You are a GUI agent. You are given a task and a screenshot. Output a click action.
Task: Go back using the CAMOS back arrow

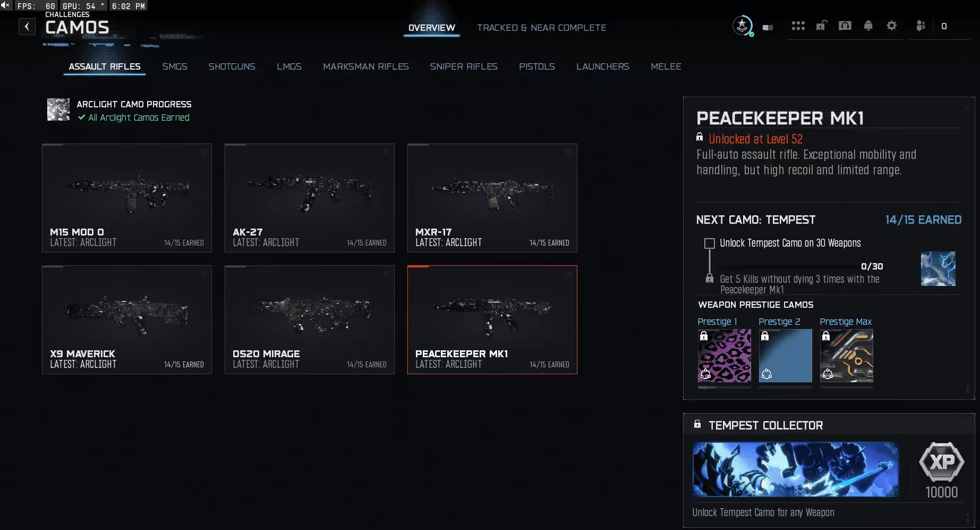point(27,27)
